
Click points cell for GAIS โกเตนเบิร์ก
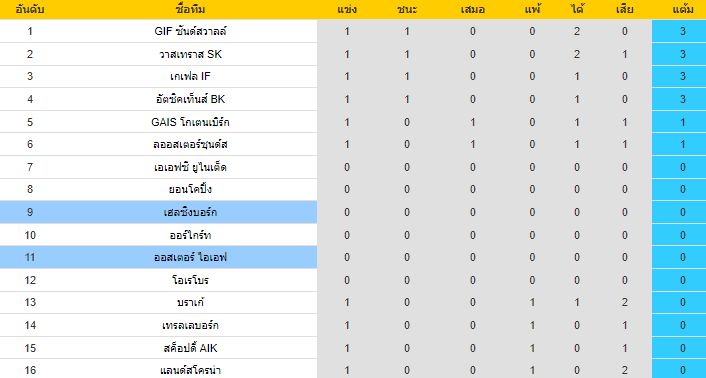tap(679, 122)
